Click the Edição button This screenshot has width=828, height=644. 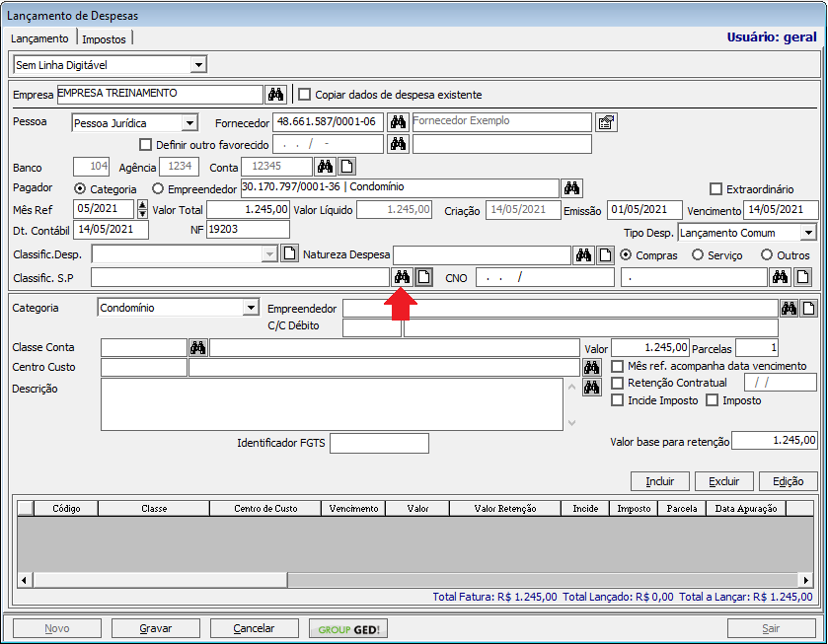(x=789, y=481)
